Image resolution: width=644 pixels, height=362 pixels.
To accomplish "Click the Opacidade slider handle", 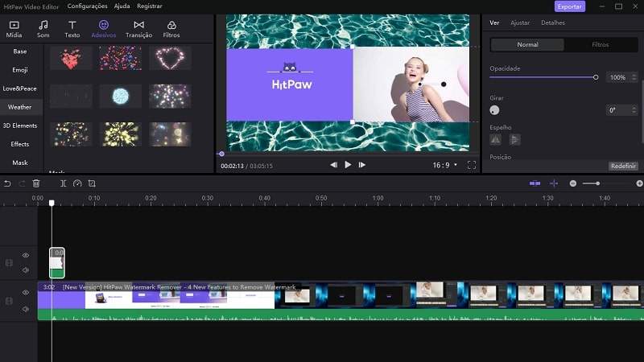I will click(596, 77).
